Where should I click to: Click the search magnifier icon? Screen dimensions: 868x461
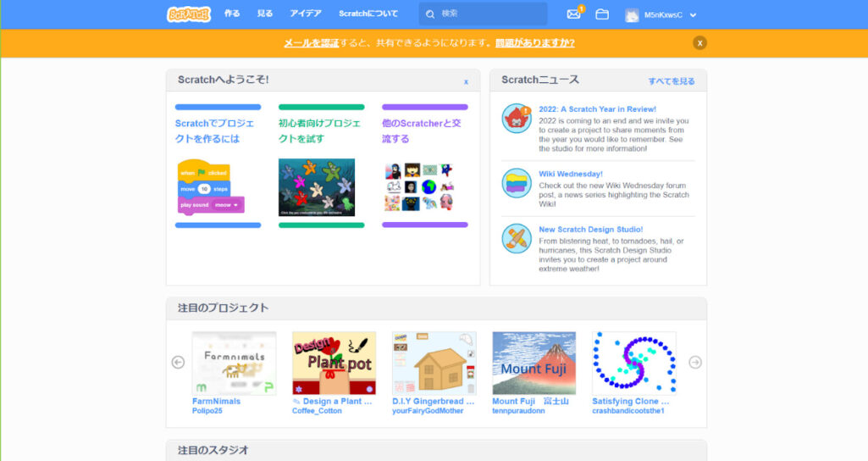pos(430,14)
